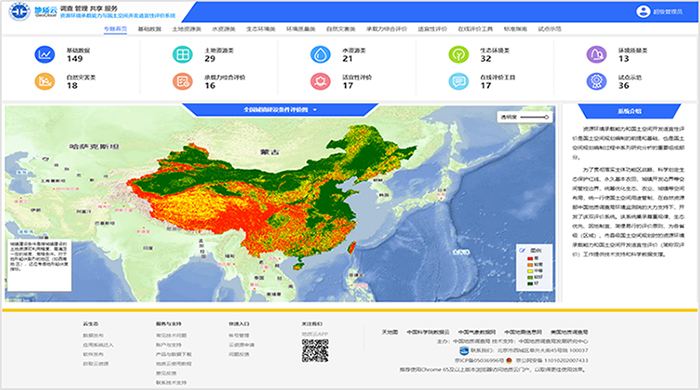This screenshot has width=700, height=390.
Task: Go to the 在线评价工具 navigation tab
Action: click(475, 29)
